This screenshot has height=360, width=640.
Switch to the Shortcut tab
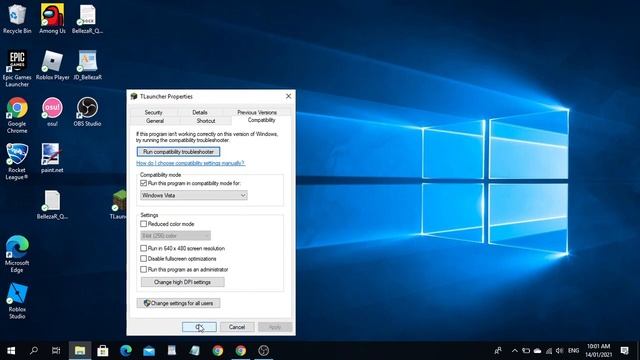[206, 121]
